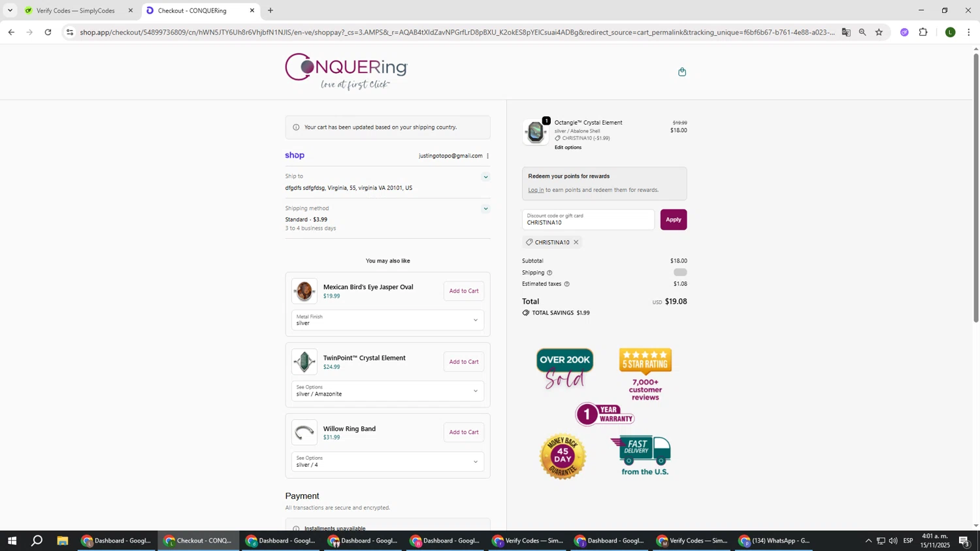Close the Verify Codes tab
Viewport: 980px width, 551px height.
(130, 10)
